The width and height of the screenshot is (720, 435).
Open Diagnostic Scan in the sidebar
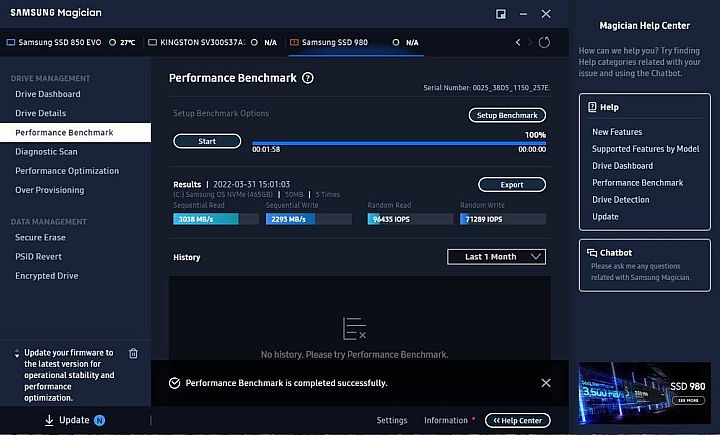pyautogui.click(x=46, y=152)
